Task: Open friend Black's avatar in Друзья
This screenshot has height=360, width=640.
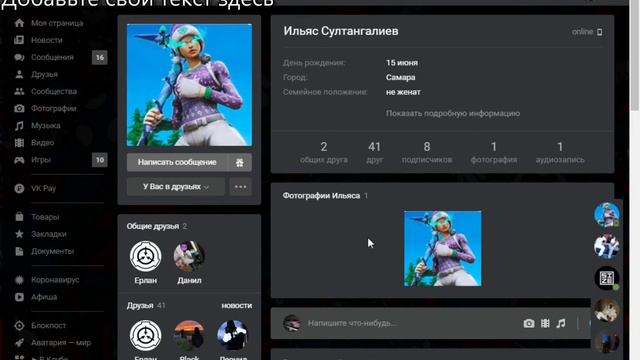Action: 189,336
